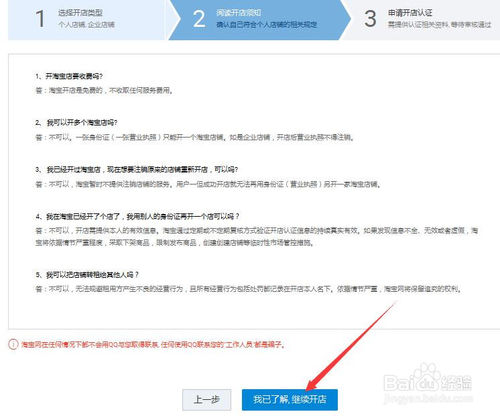Click question 4 about 用别人的身份证
This screenshot has height=416, width=500.
point(137,217)
